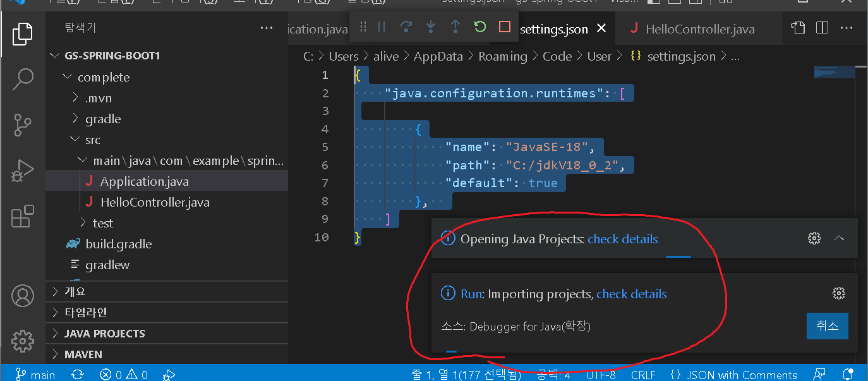
Task: Open the Accounts menu icon
Action: (x=23, y=296)
